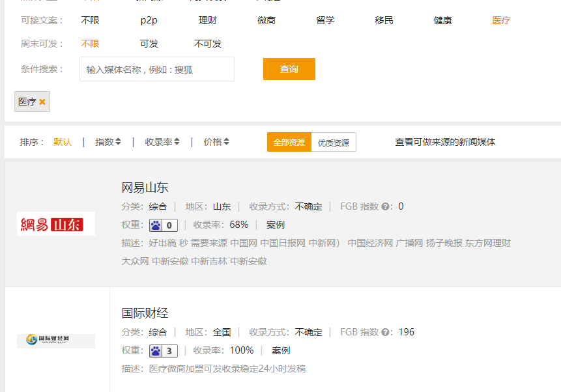Open 查看可做来源的新闻媒体 link

(x=445, y=142)
